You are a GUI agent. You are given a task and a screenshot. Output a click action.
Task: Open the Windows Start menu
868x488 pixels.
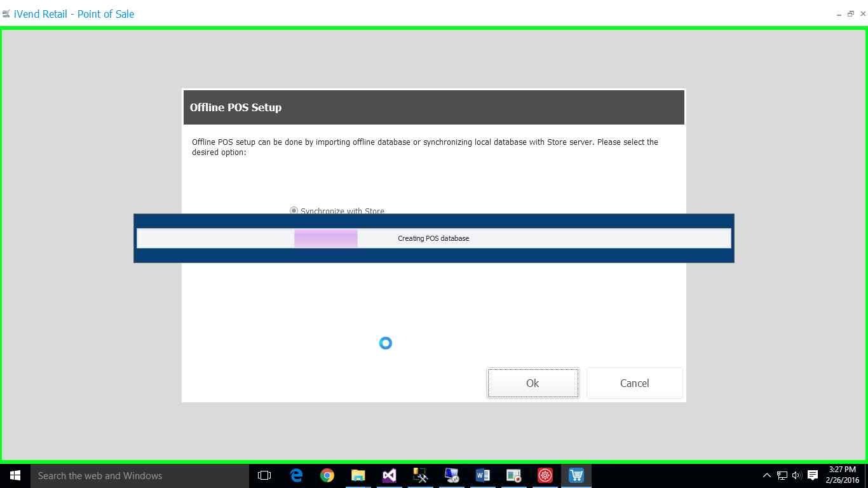point(15,475)
